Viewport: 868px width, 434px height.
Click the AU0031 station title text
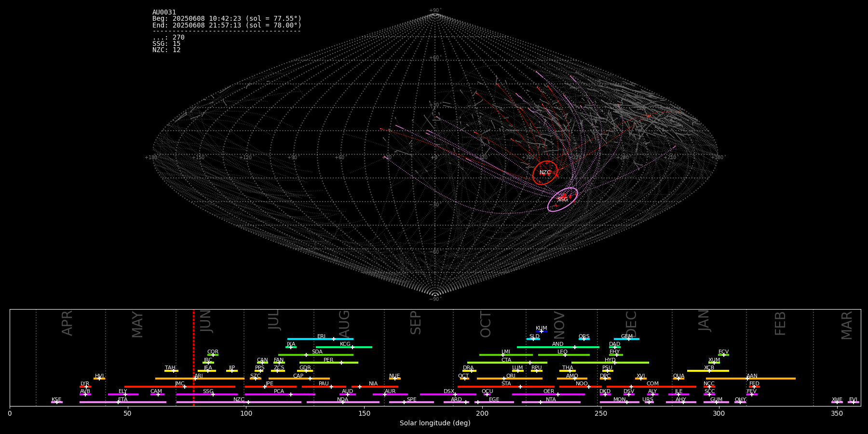(x=164, y=13)
